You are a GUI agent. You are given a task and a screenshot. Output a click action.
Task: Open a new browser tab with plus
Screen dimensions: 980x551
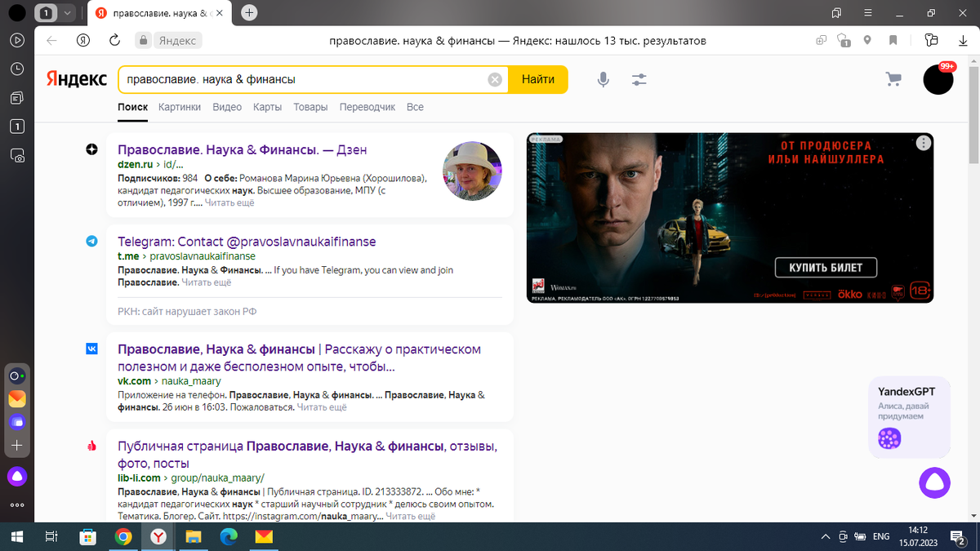point(249,13)
